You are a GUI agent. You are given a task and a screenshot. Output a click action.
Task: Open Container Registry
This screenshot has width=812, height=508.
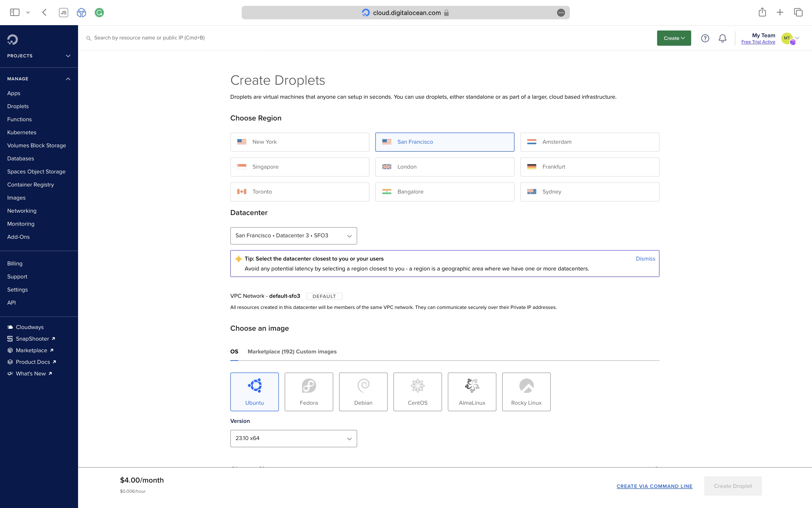(x=30, y=185)
